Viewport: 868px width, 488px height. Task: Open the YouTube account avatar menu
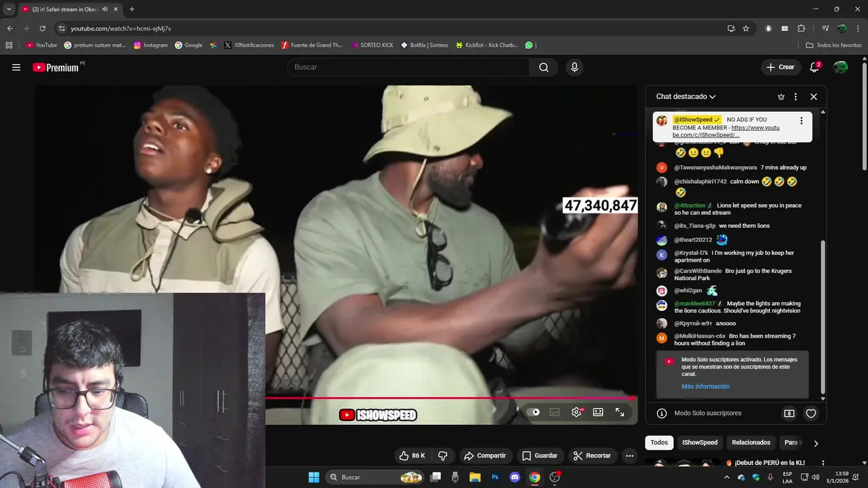pos(840,67)
